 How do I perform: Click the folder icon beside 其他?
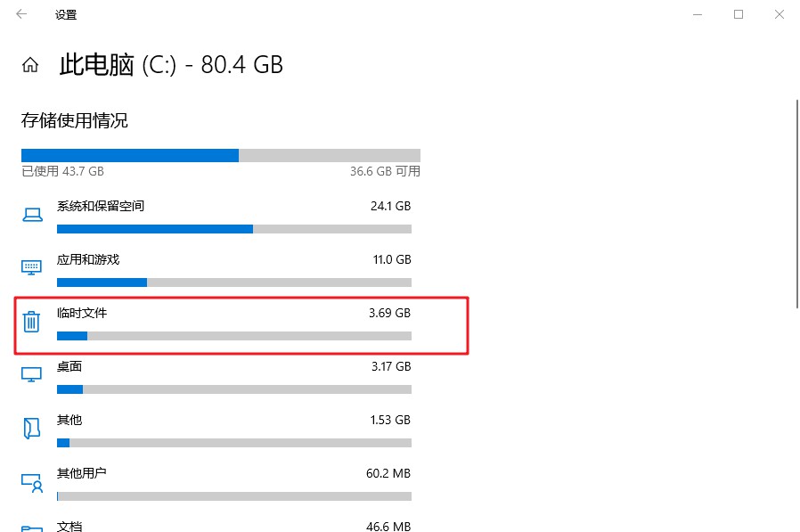pos(32,429)
